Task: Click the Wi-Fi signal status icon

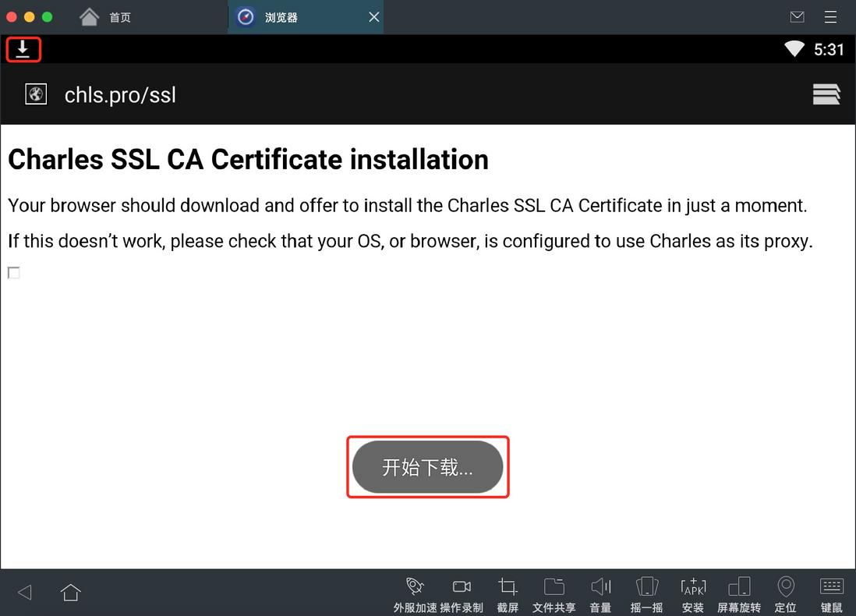Action: 794,49
